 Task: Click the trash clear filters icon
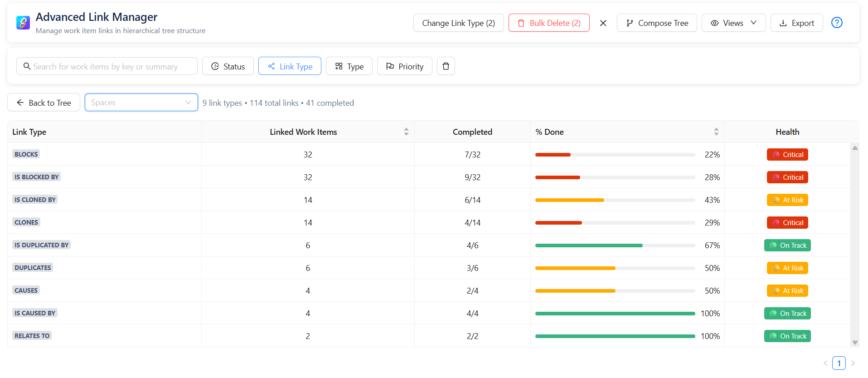(446, 66)
